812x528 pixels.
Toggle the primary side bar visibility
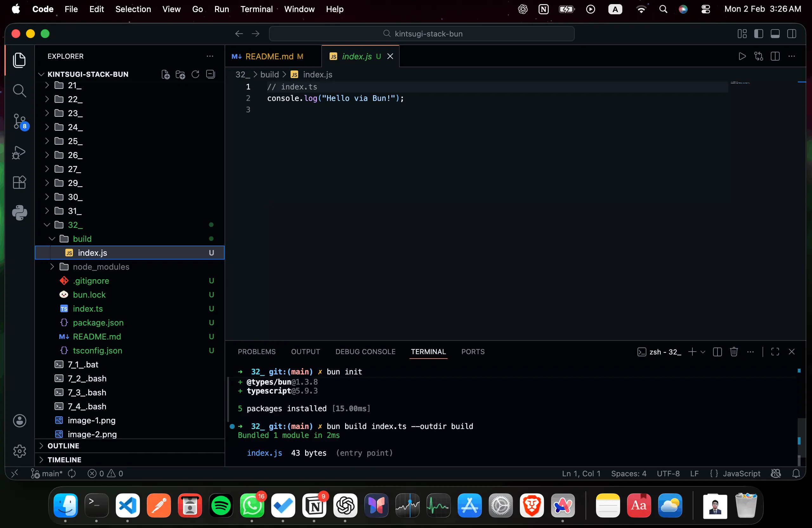point(758,34)
